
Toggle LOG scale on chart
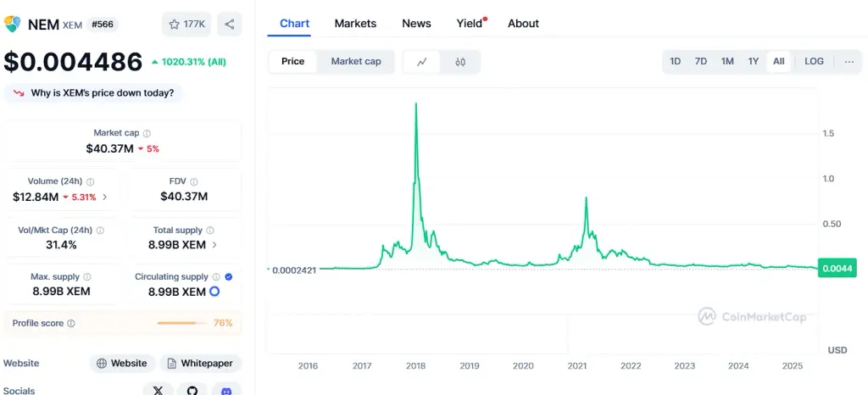pyautogui.click(x=814, y=61)
